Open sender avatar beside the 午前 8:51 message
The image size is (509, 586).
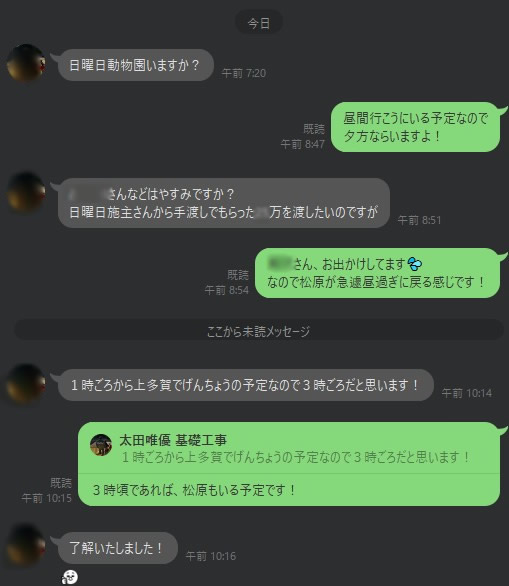tap(26, 191)
